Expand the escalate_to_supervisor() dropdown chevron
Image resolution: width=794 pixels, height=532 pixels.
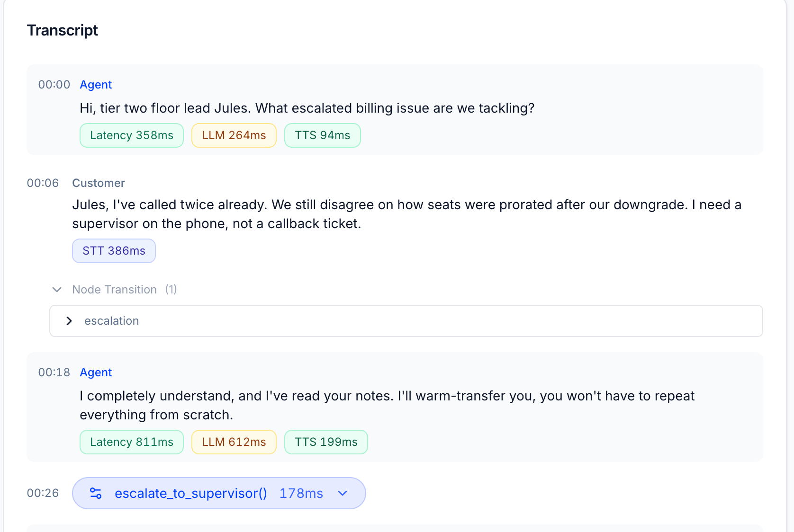(x=343, y=493)
